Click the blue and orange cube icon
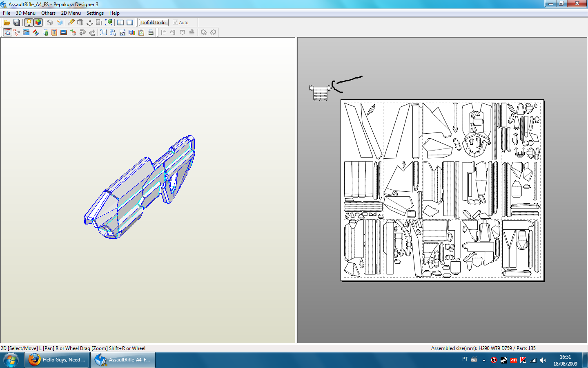Screen dimensions: 588x368 click(x=60, y=22)
